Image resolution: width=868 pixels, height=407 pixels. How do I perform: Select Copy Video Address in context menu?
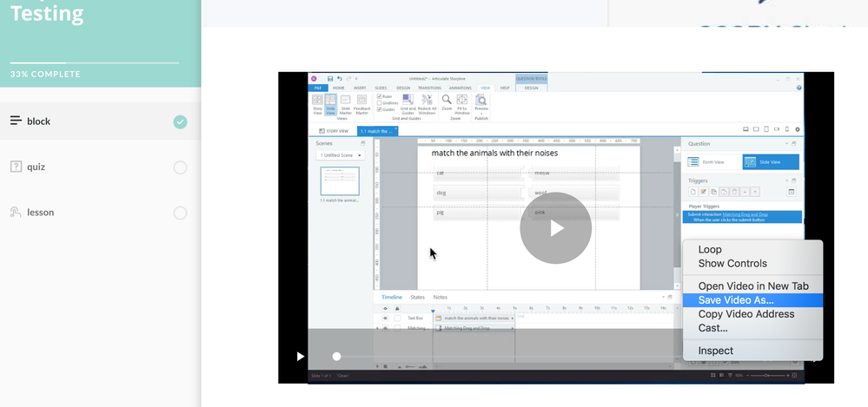click(x=752, y=314)
